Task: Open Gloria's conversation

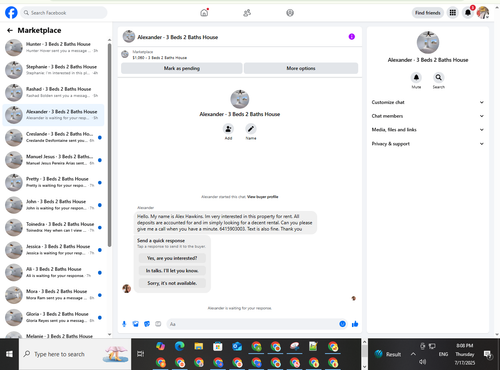Action: click(53, 317)
